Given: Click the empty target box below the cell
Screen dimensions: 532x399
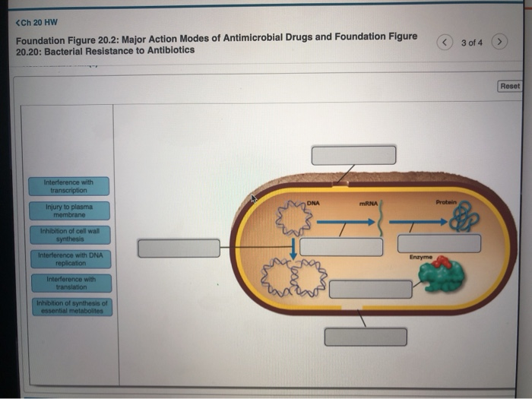Looking at the screenshot, I should (366, 337).
